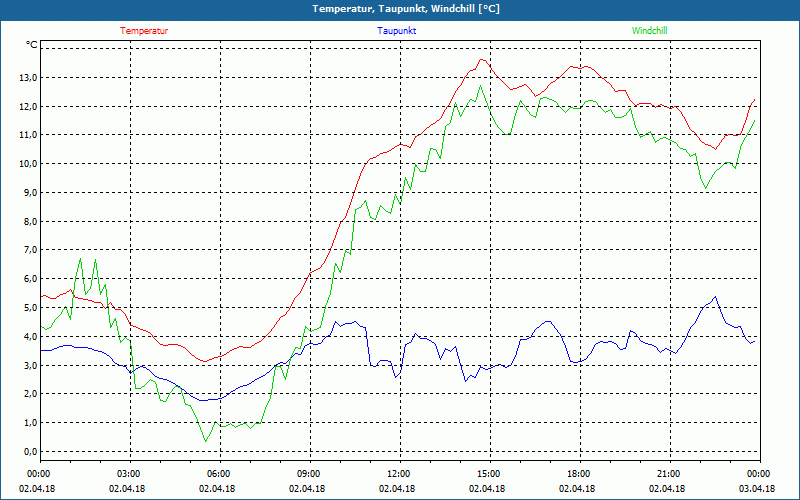This screenshot has height=500, width=800.
Task: Click the red Temperatur legend label
Action: [144, 31]
